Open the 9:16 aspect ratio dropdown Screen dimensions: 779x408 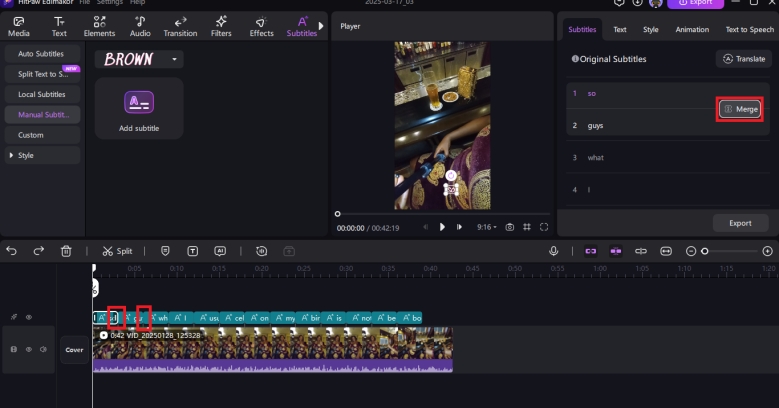tap(486, 227)
